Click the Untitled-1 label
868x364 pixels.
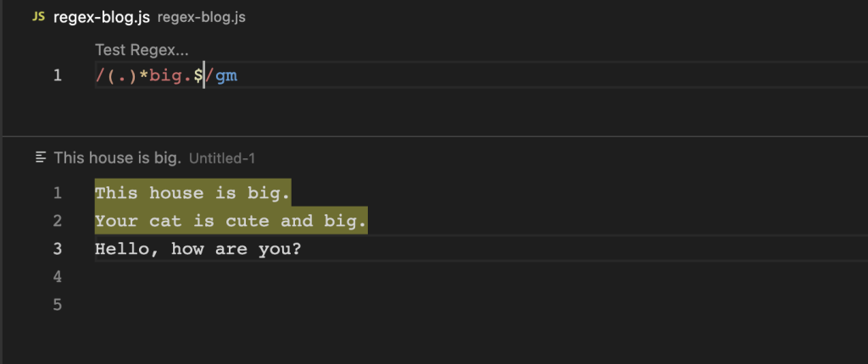tap(222, 158)
